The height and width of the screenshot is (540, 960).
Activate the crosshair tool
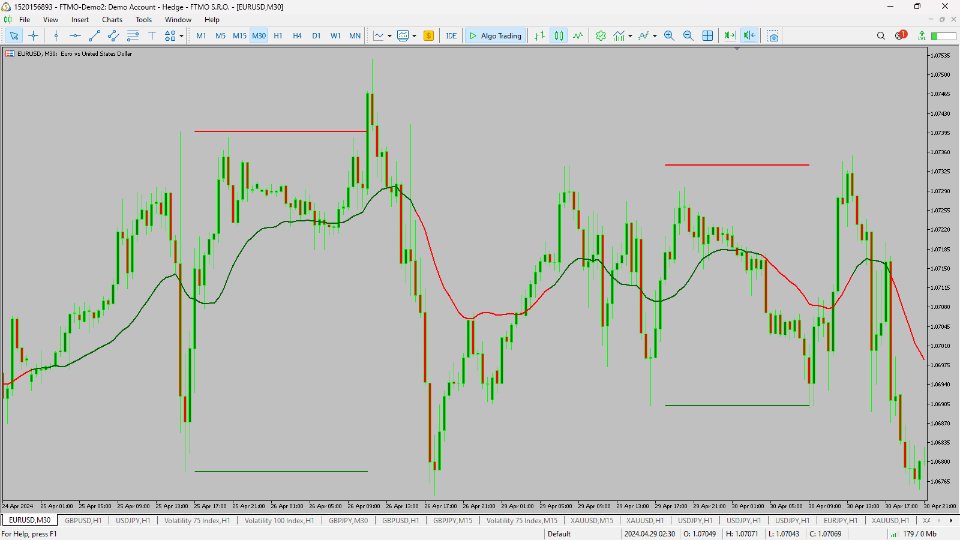click(33, 36)
